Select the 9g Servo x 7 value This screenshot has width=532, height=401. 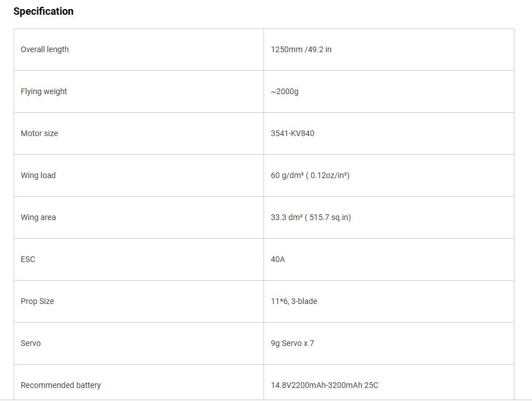[292, 343]
